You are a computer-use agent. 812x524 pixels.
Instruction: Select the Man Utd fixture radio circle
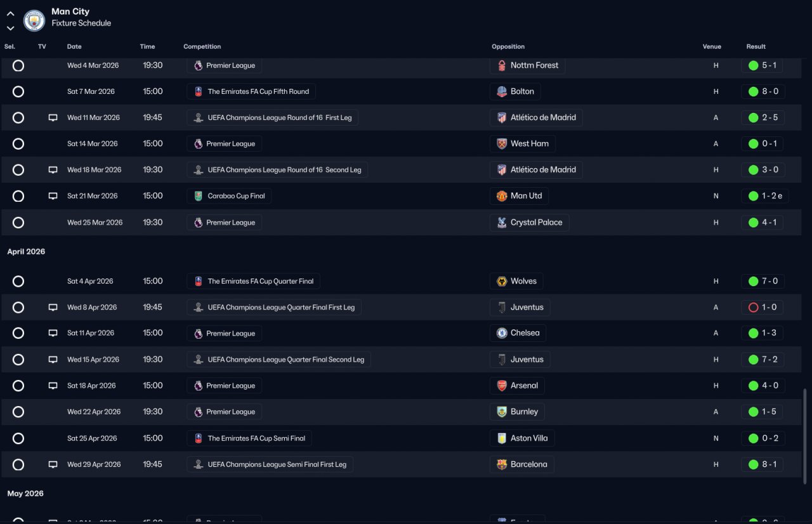18,196
